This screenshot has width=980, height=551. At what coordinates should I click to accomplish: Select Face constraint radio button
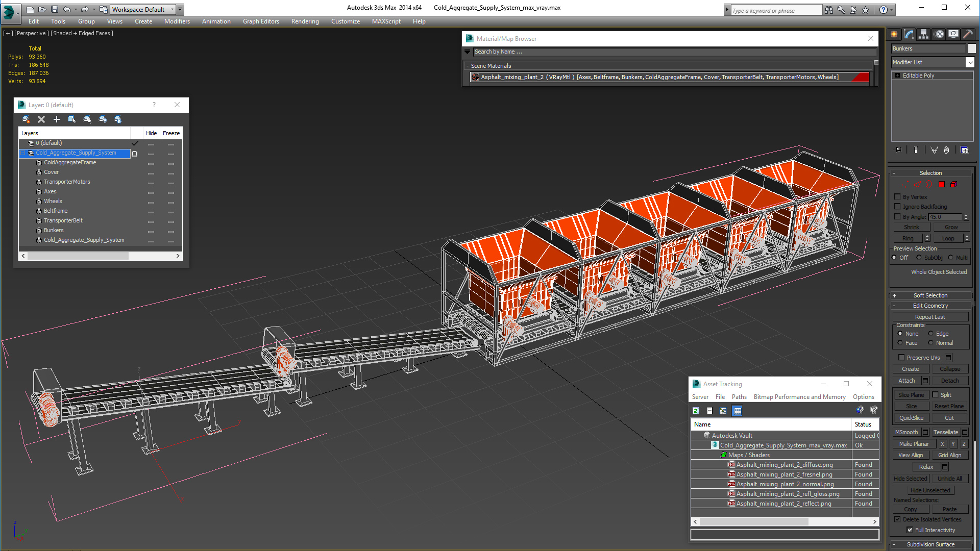[900, 343]
